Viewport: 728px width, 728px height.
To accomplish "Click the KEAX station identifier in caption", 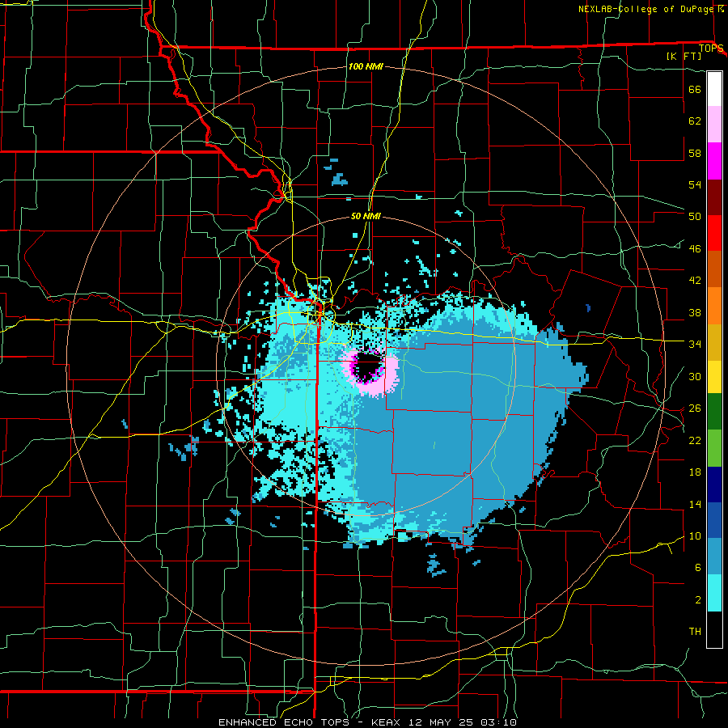I will [387, 722].
